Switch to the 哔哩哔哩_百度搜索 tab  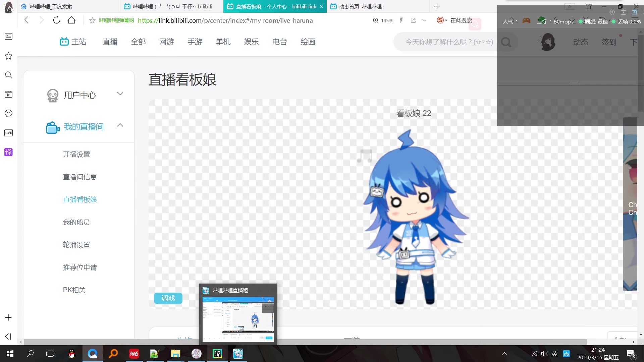(69, 6)
